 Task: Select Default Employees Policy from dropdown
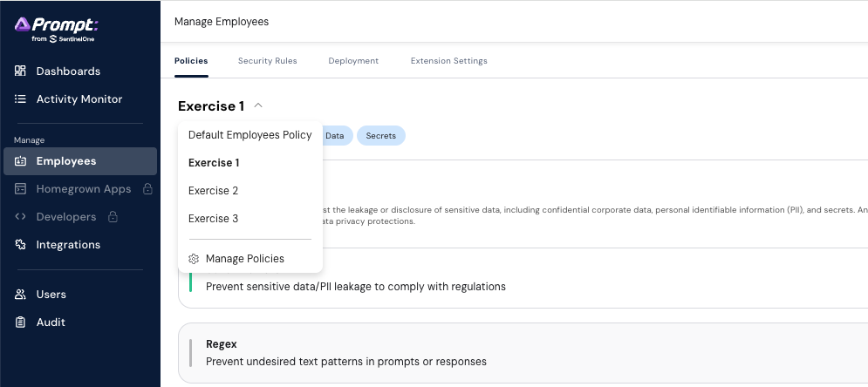tap(249, 135)
